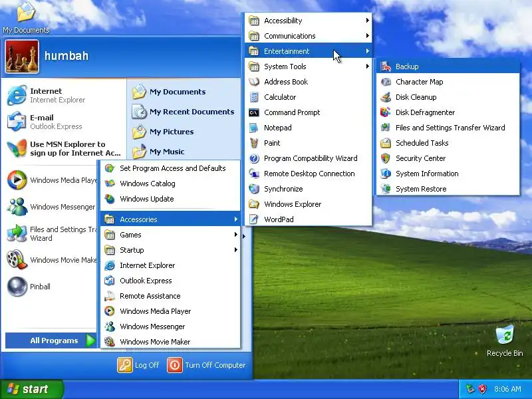
Task: Open My Documents from Start menu
Action: pos(184,92)
